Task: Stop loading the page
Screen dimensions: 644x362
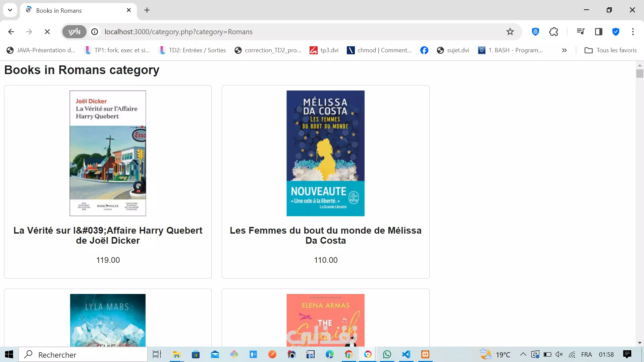Action: 47,32
